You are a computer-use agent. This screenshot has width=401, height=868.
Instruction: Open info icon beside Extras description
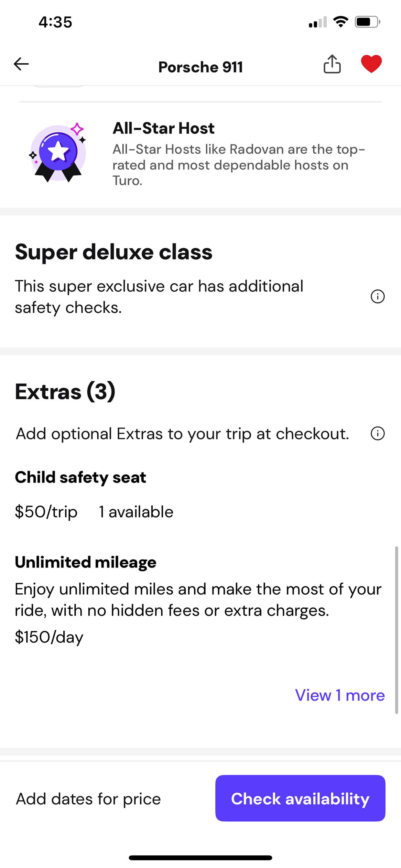(377, 433)
